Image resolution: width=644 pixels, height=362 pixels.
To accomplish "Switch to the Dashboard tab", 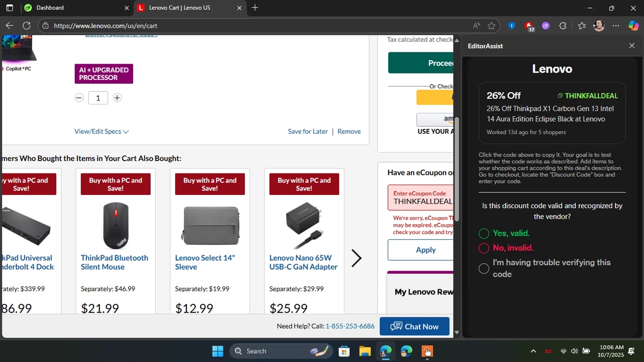I will (x=77, y=8).
